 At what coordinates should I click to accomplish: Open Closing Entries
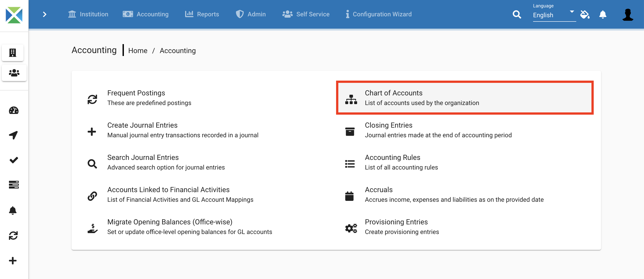[x=465, y=130]
